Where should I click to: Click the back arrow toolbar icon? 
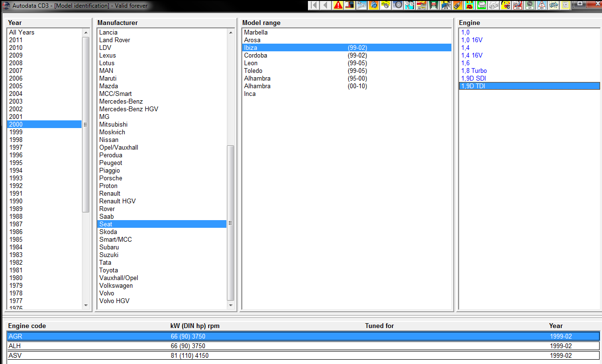pos(326,5)
